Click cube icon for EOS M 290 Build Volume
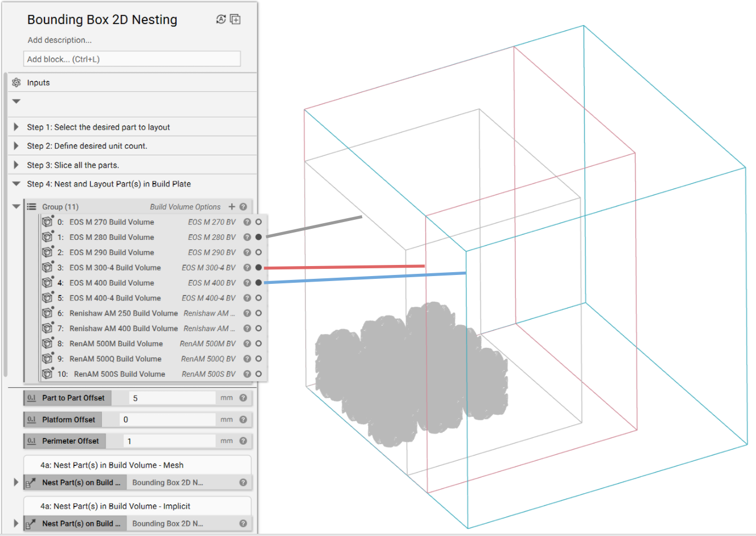This screenshot has height=536, width=756. tap(47, 252)
